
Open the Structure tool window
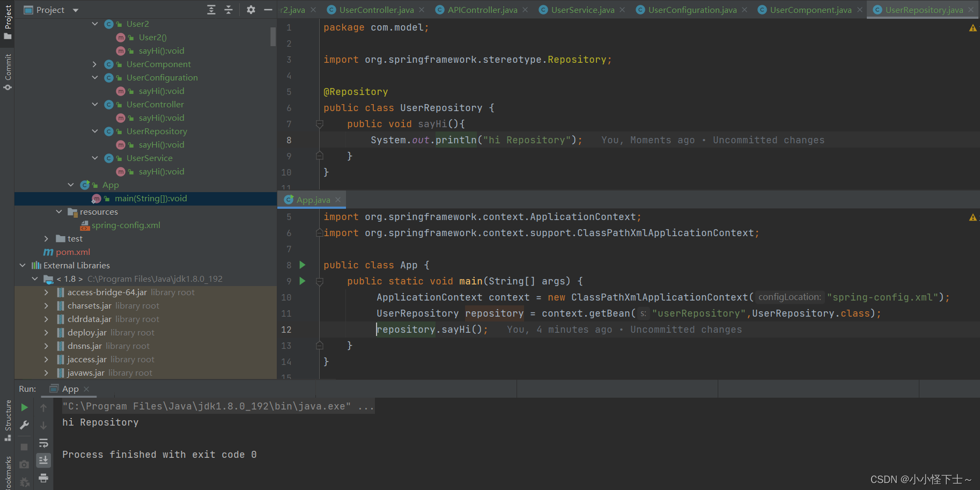point(8,420)
